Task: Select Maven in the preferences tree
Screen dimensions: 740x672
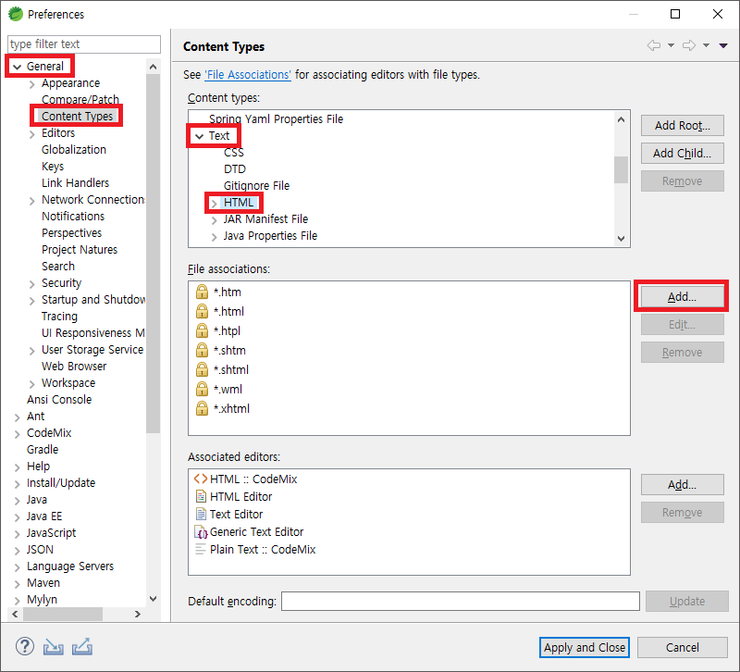Action: (x=43, y=583)
